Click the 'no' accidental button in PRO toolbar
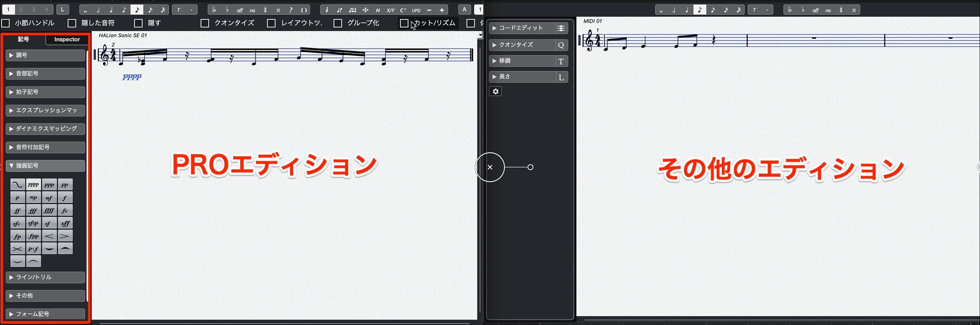 pos(253,10)
